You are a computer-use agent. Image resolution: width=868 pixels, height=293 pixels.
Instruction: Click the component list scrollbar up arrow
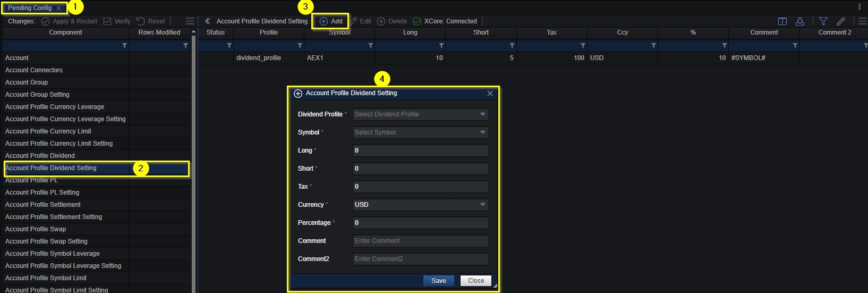pyautogui.click(x=193, y=32)
